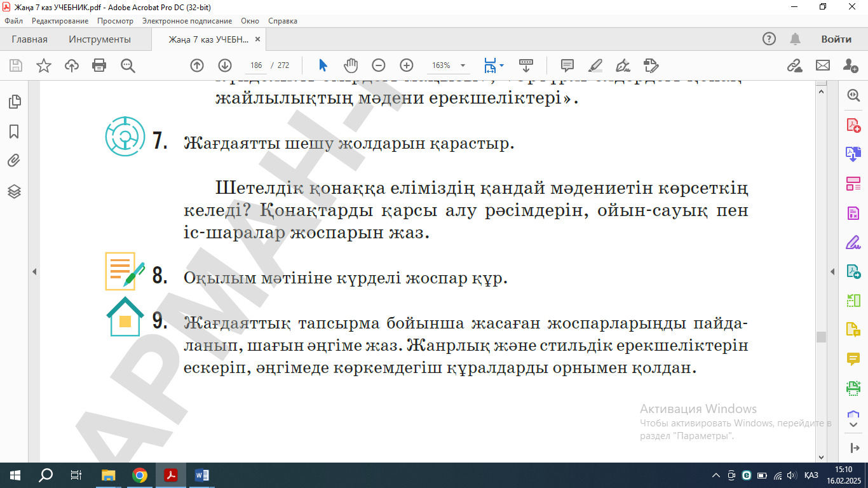Open the Bookmarks side panel
This screenshot has height=488, width=868.
pyautogui.click(x=14, y=132)
